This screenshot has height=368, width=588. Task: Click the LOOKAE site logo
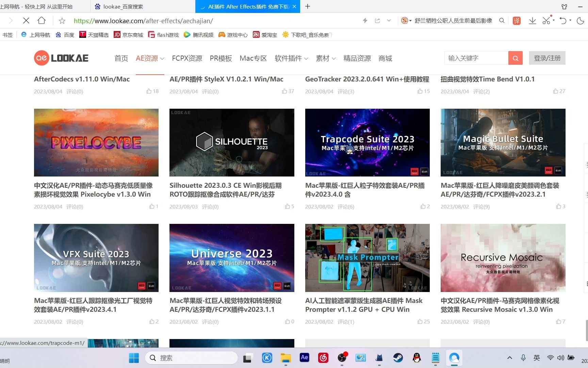pos(61,58)
